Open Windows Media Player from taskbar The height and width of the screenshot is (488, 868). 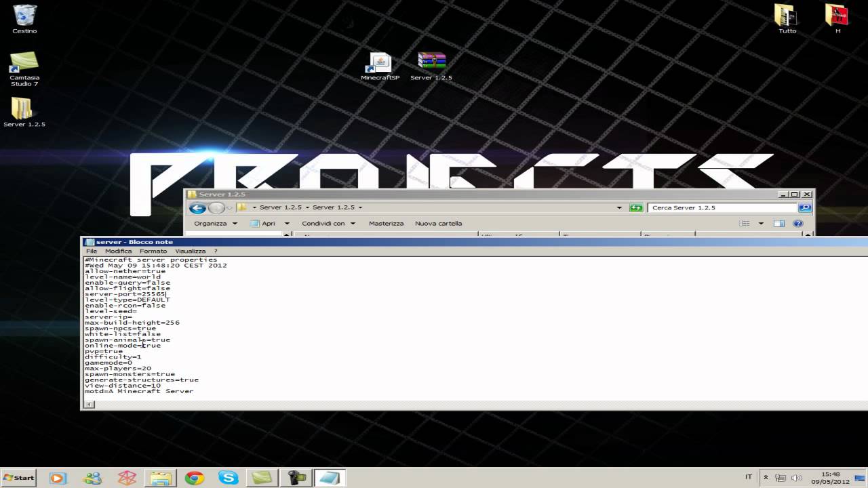(58, 478)
